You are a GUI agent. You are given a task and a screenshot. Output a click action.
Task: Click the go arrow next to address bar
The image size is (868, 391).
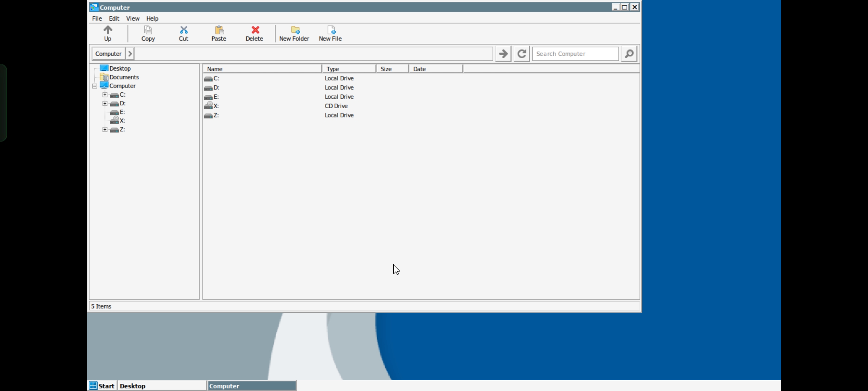(503, 54)
